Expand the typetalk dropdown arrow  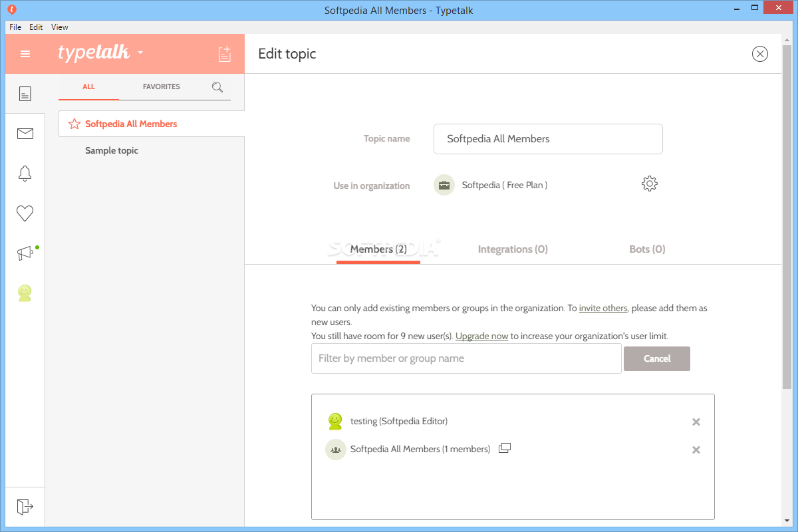coord(140,53)
